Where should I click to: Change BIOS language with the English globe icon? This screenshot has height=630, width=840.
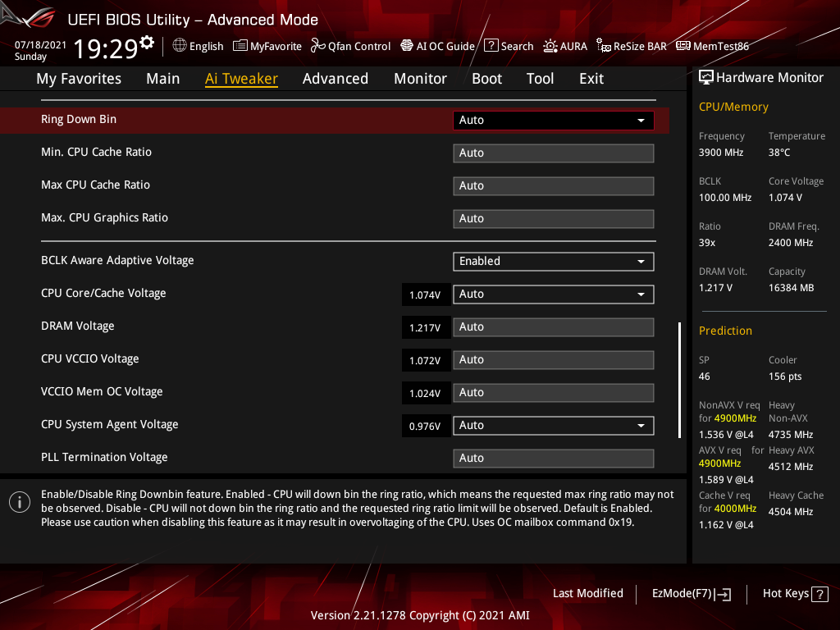point(198,46)
